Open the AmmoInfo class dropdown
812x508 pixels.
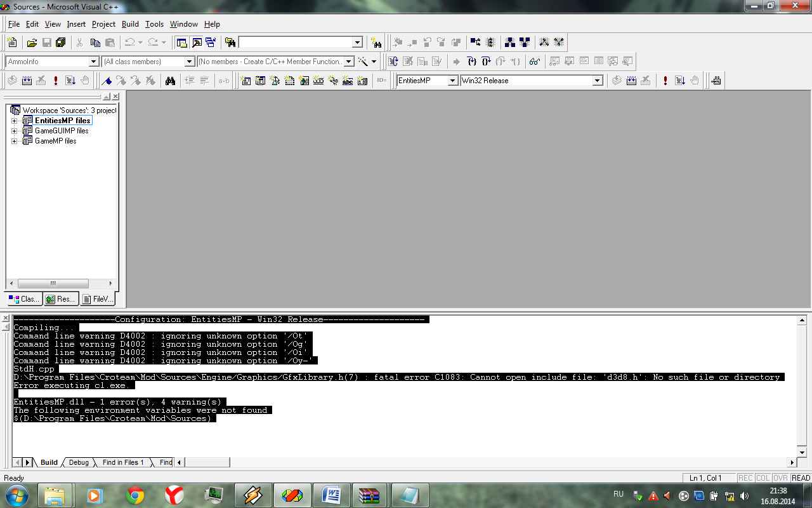point(94,62)
